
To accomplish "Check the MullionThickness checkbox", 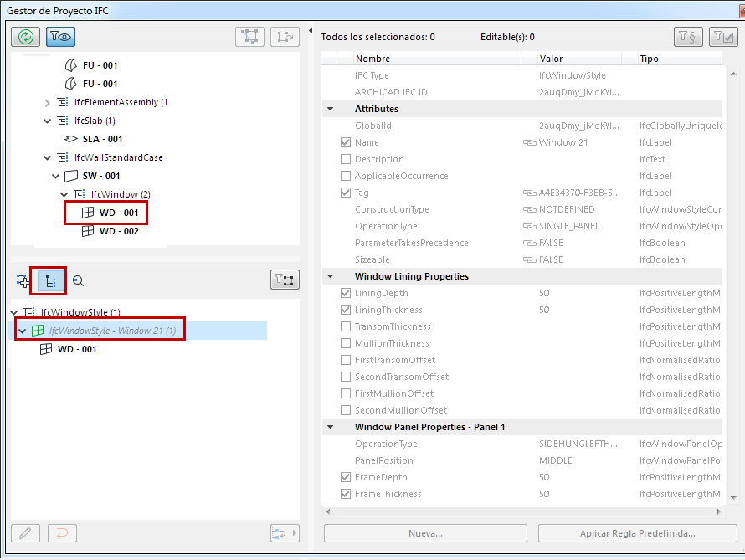I will [346, 343].
